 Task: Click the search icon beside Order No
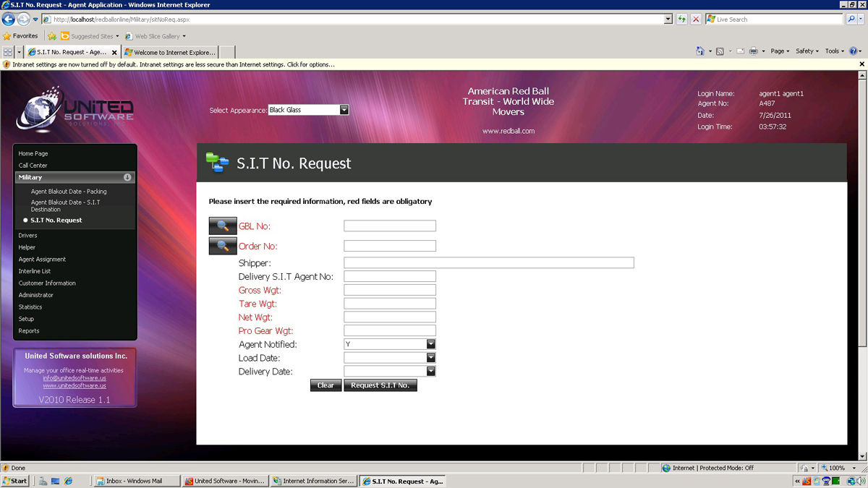click(223, 246)
